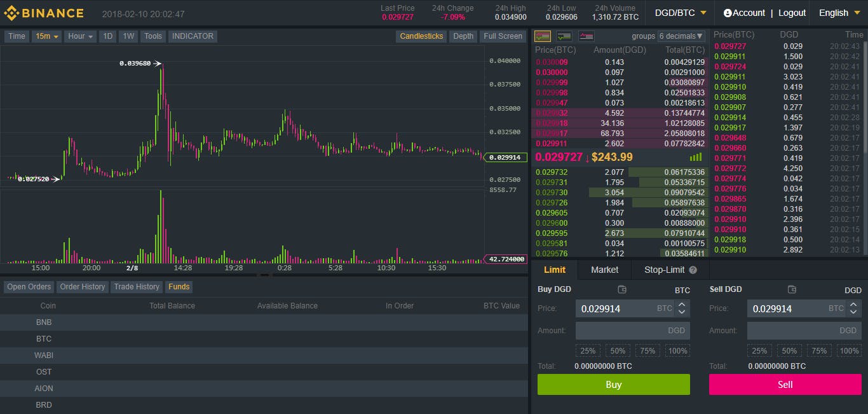Screen dimensions: 868x414
Task: Click the Logout link
Action: tap(792, 12)
